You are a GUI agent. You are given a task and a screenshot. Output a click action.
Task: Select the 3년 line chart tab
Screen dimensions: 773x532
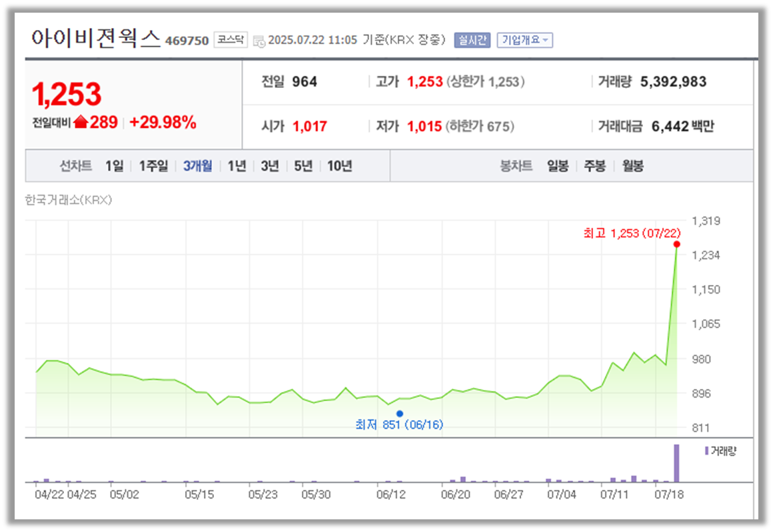[270, 166]
